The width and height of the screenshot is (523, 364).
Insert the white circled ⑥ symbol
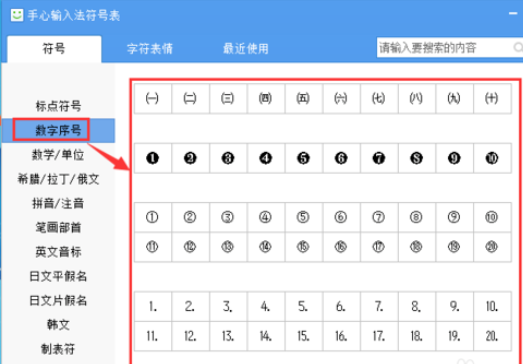tap(341, 217)
